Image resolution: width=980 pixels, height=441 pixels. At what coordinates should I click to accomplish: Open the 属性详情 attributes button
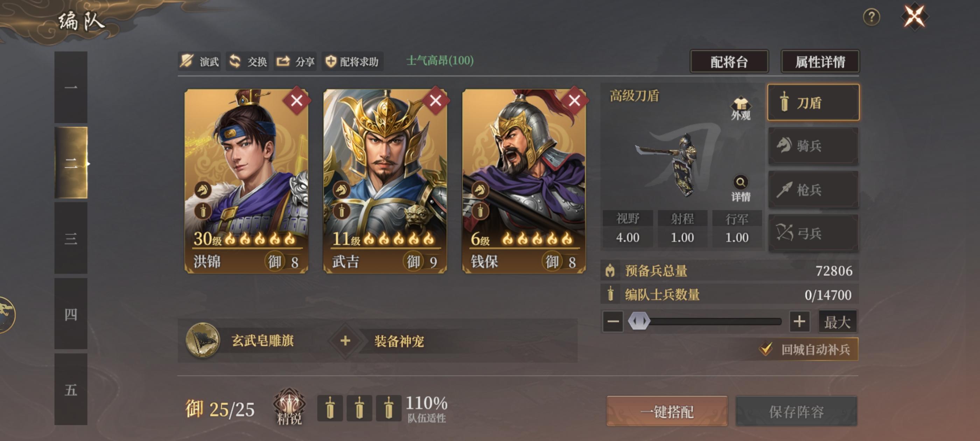click(820, 61)
